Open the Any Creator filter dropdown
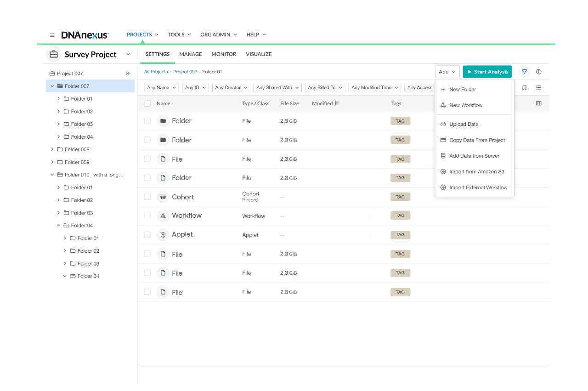Image resolution: width=588 pixels, height=391 pixels. pos(231,87)
